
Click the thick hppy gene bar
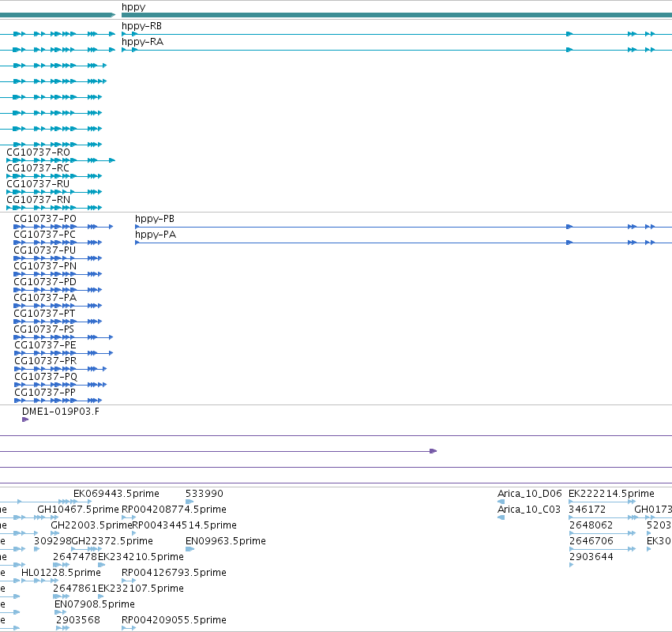[x=397, y=15]
